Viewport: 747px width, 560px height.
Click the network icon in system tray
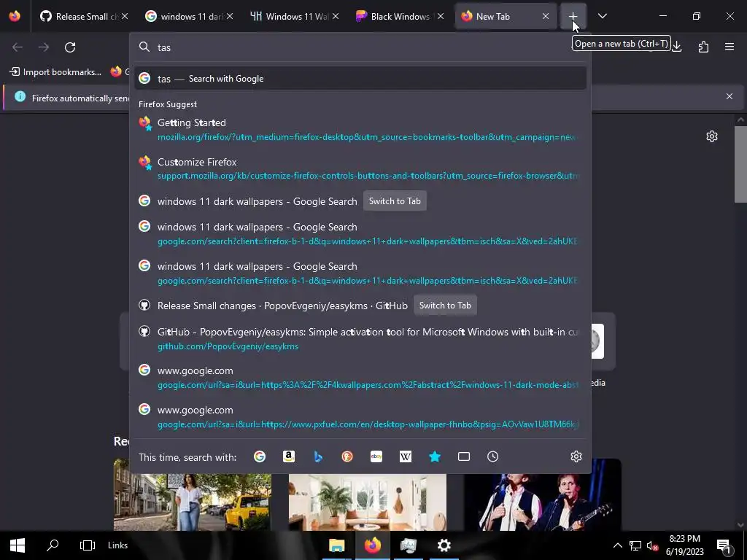[x=635, y=545]
